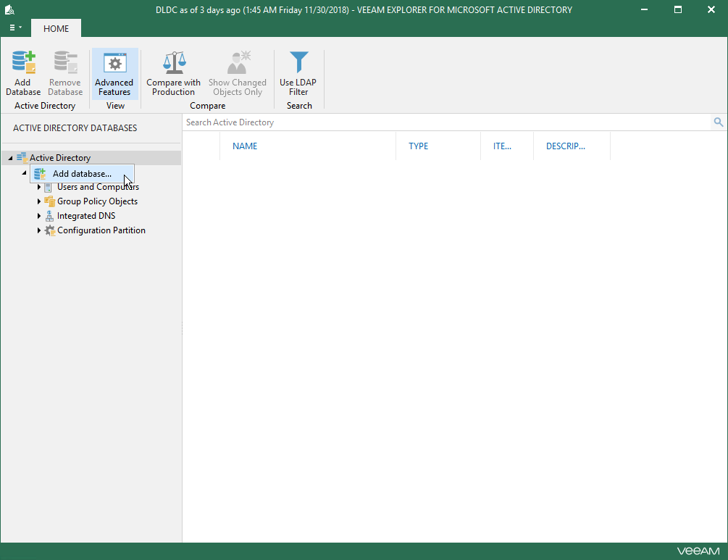Select Group Policy Objects tree item

pos(98,201)
